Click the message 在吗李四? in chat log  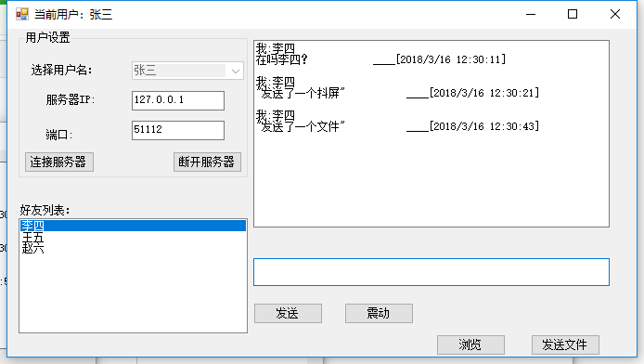[282, 60]
